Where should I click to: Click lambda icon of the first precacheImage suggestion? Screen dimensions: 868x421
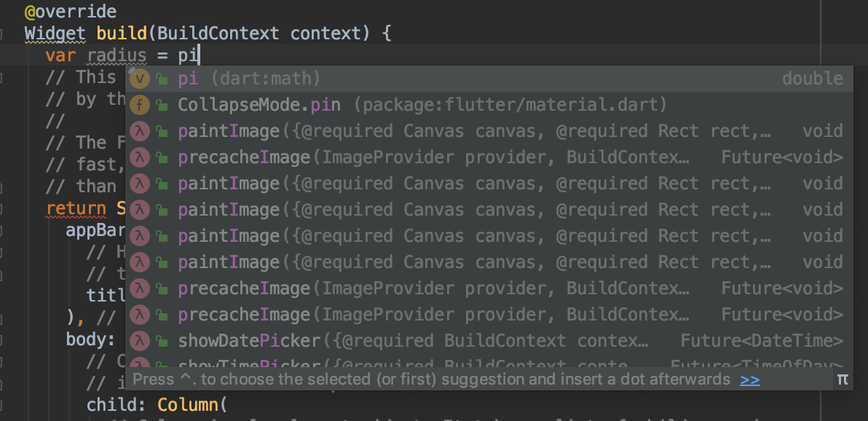pyautogui.click(x=140, y=157)
